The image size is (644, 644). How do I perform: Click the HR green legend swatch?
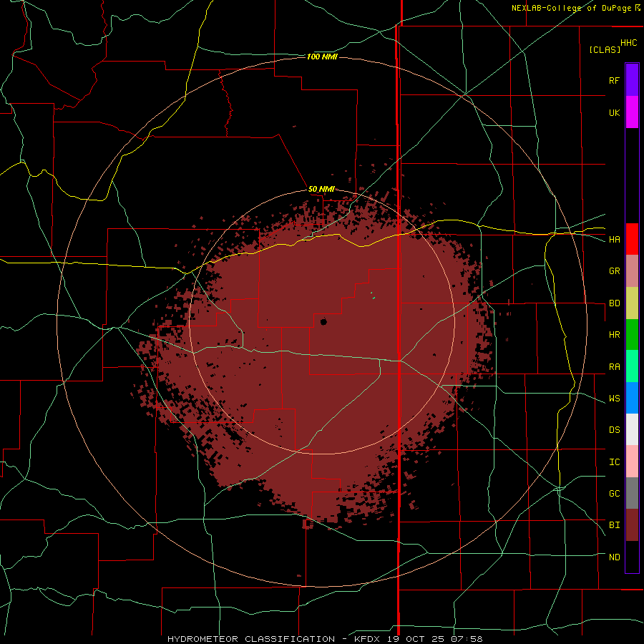(x=632, y=334)
